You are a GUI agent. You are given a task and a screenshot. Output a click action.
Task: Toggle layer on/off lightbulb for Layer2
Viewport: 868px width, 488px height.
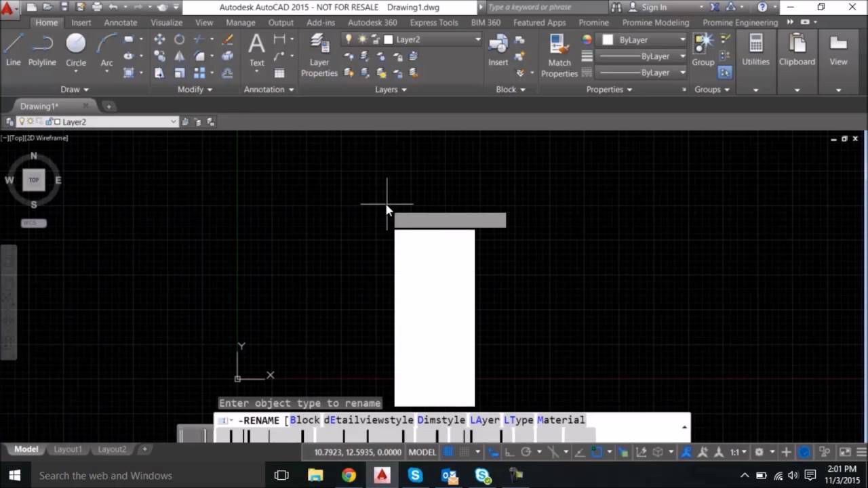click(349, 39)
